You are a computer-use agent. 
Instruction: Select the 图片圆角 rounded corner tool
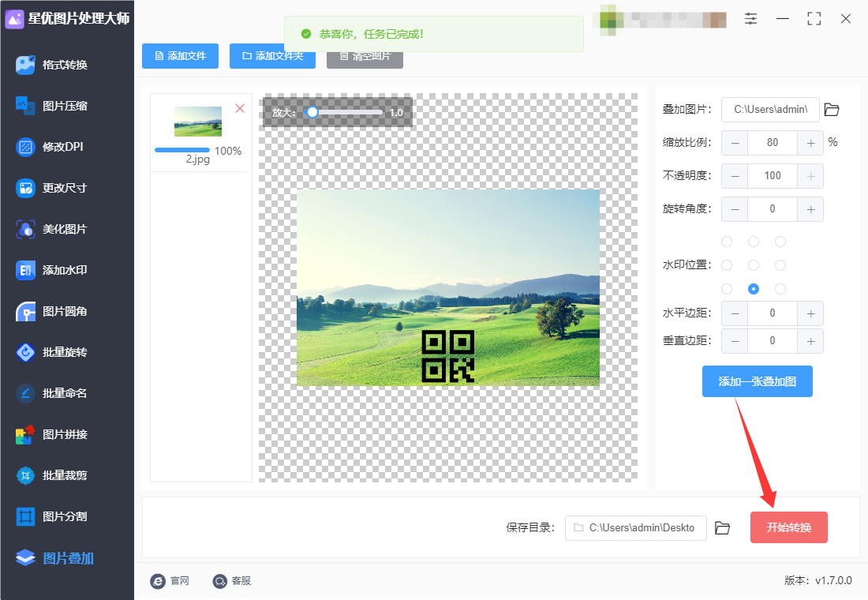tap(51, 311)
